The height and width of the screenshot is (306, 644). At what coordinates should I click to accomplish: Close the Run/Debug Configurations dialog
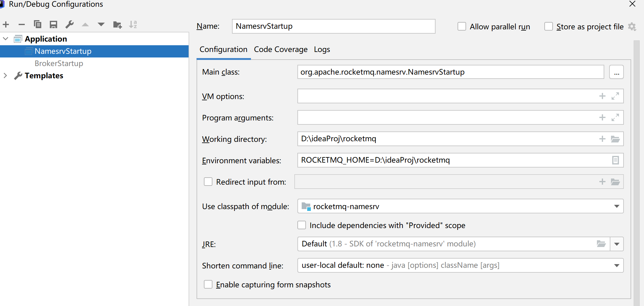tap(632, 4)
